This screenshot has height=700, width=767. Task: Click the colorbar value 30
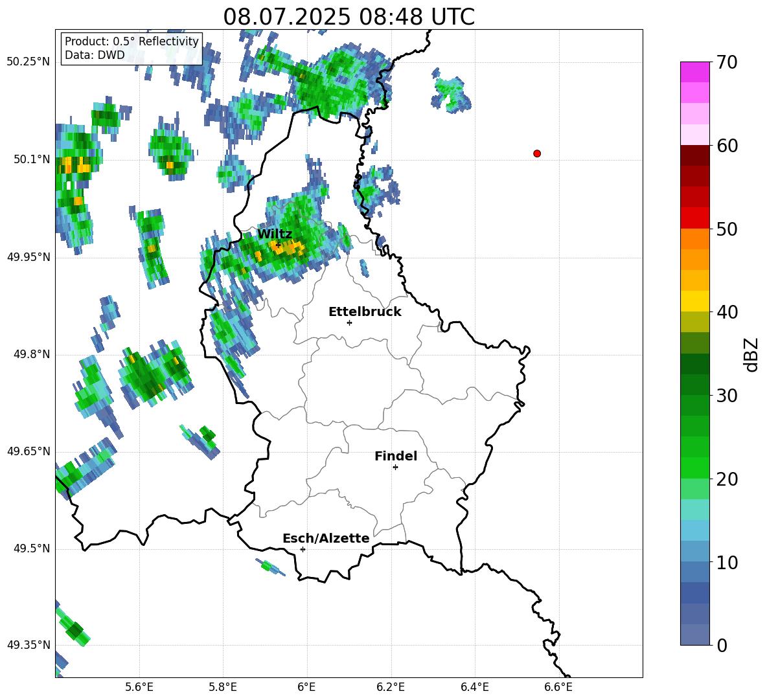pyautogui.click(x=727, y=396)
